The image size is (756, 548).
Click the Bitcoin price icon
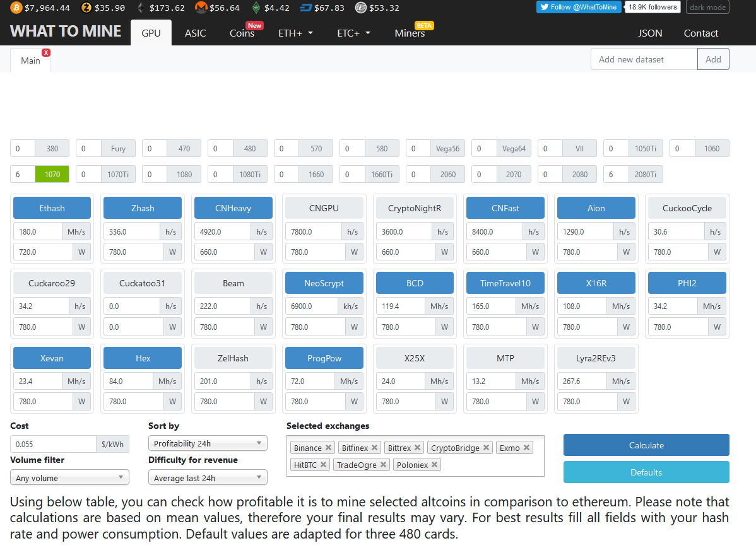tap(16, 8)
